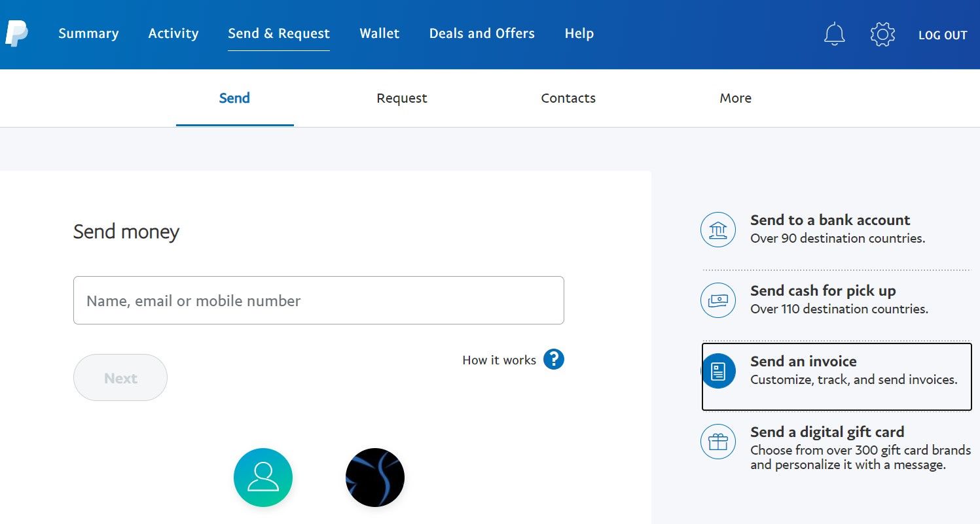Open the Contacts tab
The width and height of the screenshot is (980, 524).
tap(568, 98)
